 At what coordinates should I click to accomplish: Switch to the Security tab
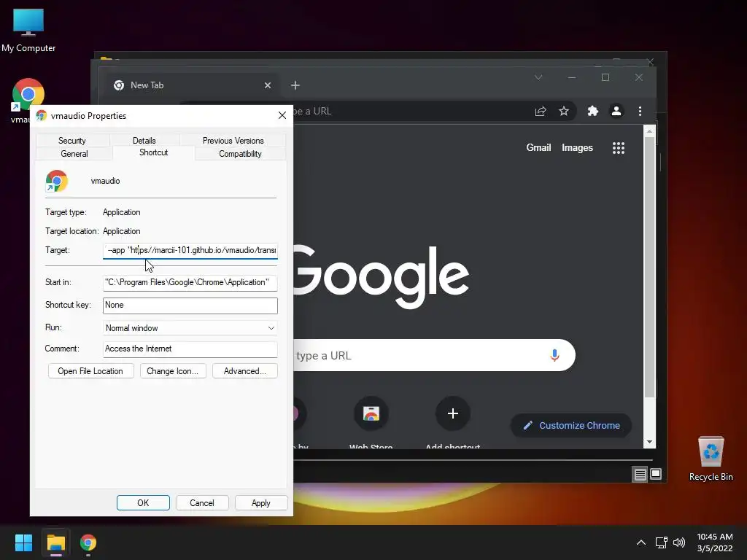click(72, 141)
